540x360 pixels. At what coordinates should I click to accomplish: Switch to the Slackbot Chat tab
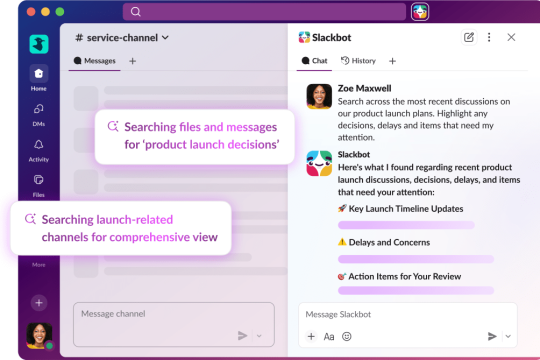[314, 61]
